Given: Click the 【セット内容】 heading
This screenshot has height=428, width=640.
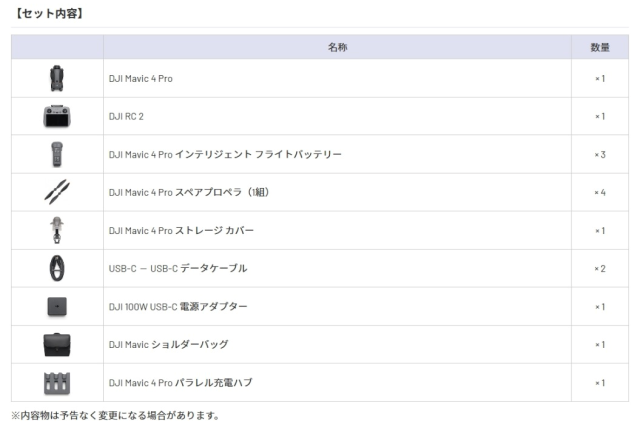Looking at the screenshot, I should (47, 13).
